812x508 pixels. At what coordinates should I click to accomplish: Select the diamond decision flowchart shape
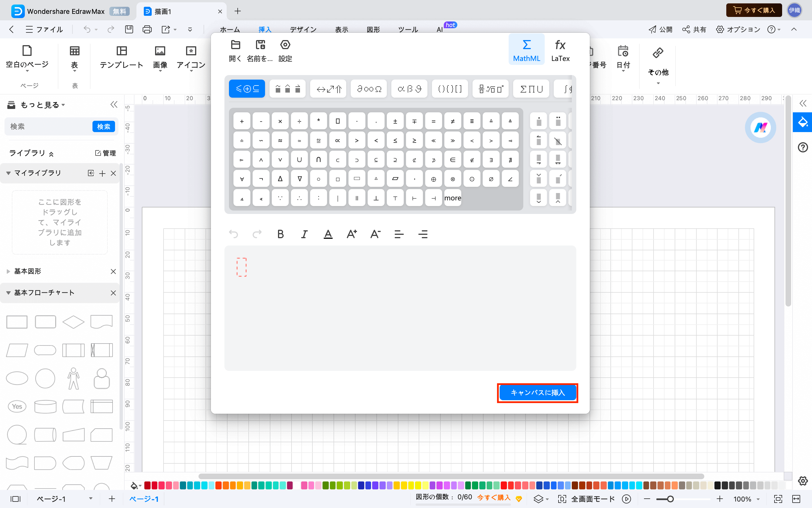pos(74,322)
